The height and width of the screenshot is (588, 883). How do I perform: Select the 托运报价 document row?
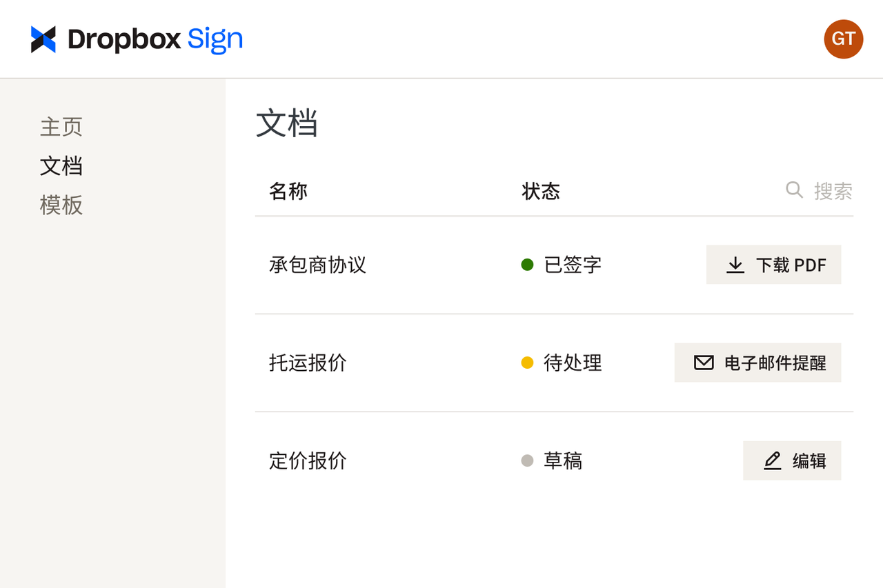point(308,362)
